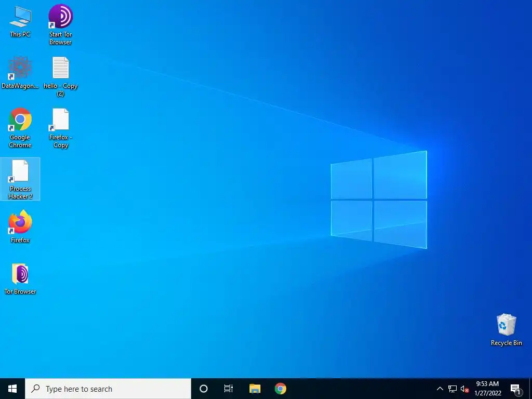
Task: Select the Start Tor Browser shortcut
Action: 60,24
